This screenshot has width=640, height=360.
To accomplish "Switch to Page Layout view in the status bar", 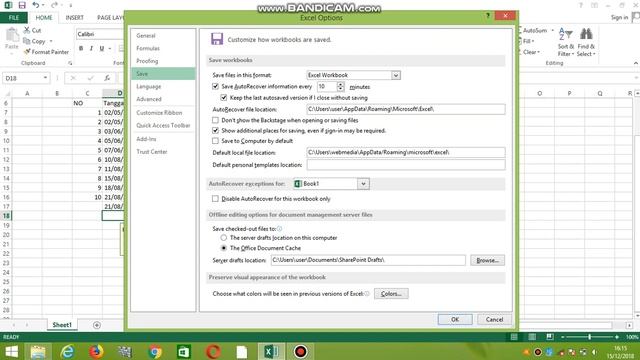I will (x=532, y=337).
